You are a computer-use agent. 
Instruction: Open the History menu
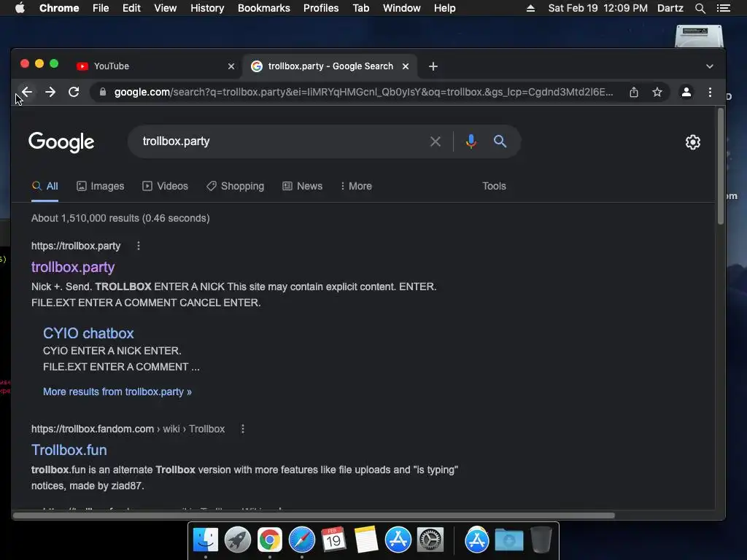pos(207,8)
